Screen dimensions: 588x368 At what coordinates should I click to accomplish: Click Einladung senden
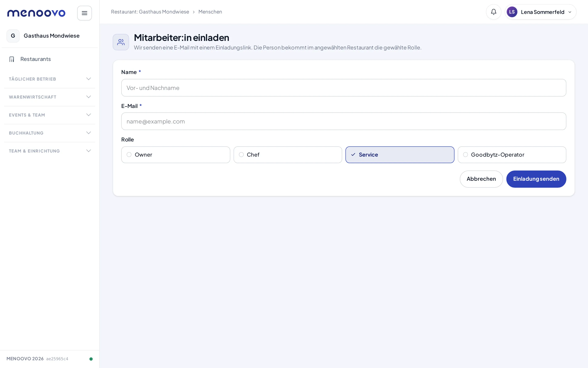536,179
